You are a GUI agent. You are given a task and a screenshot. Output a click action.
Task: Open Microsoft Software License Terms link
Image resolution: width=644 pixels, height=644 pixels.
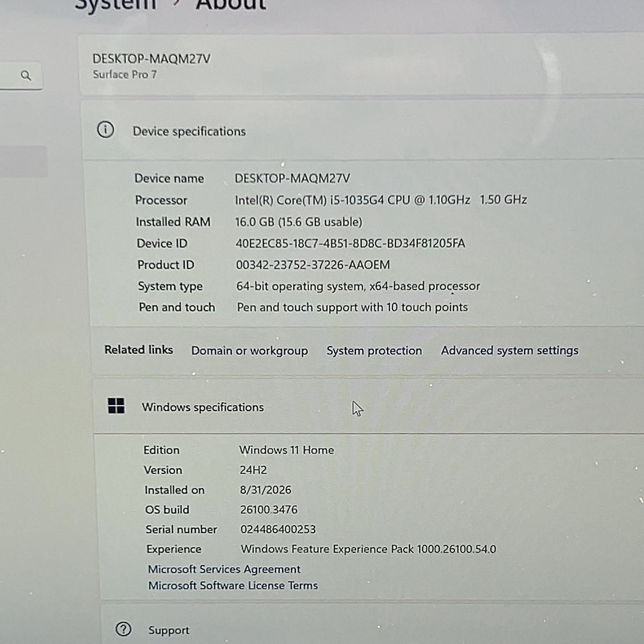pyautogui.click(x=233, y=586)
